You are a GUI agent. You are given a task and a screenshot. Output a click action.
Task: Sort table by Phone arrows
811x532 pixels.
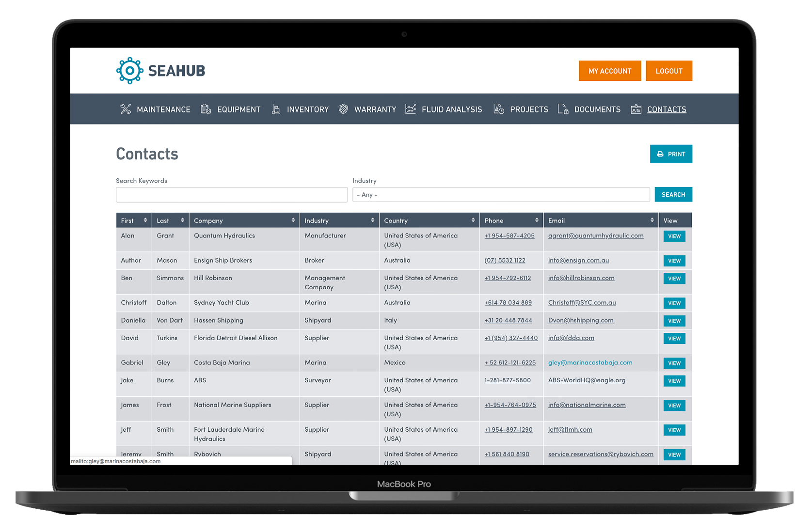pyautogui.click(x=537, y=220)
